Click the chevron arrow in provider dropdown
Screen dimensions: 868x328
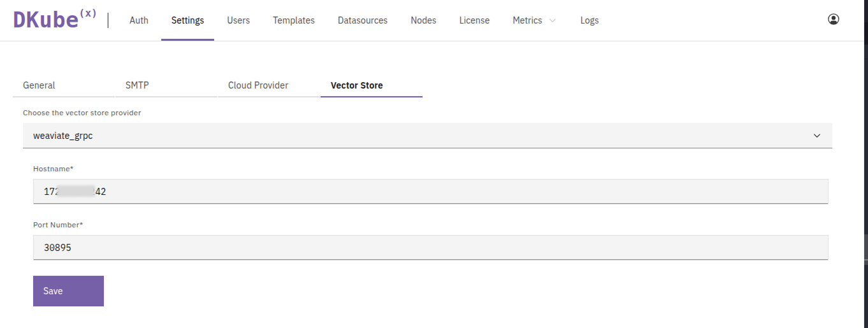(x=816, y=136)
